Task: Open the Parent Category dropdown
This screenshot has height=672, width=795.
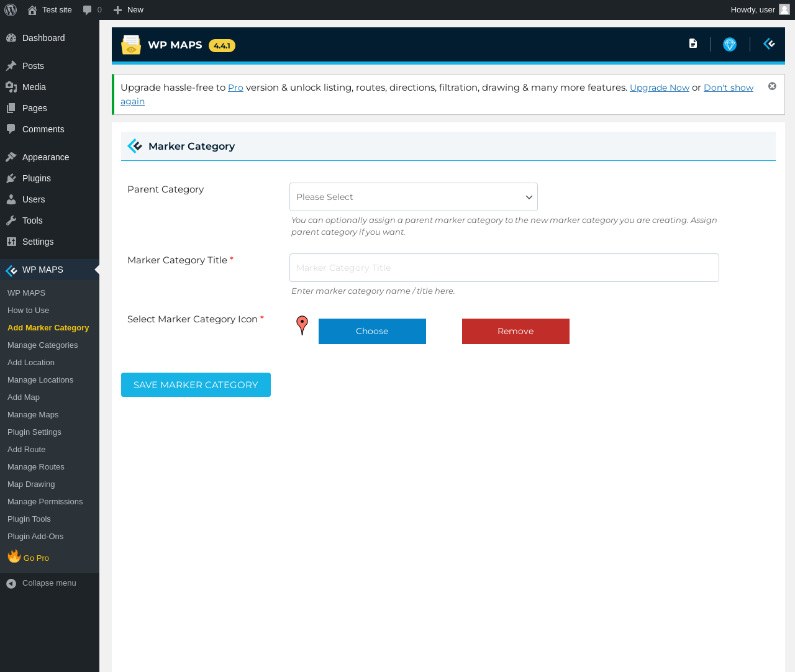Action: pos(414,197)
